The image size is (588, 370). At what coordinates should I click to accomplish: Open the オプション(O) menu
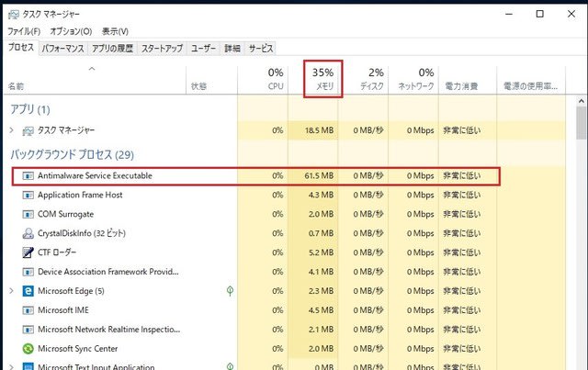[72, 31]
